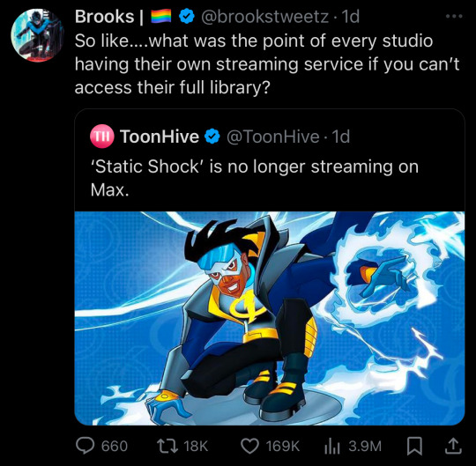Image resolution: width=476 pixels, height=466 pixels.
Task: Open the @brookstweetz handle link
Action: 264,17
